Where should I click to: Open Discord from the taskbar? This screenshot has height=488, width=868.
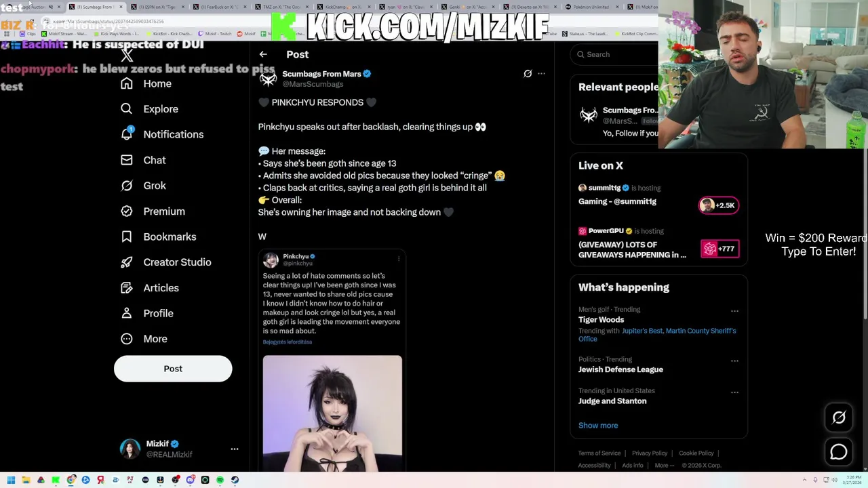point(190,480)
